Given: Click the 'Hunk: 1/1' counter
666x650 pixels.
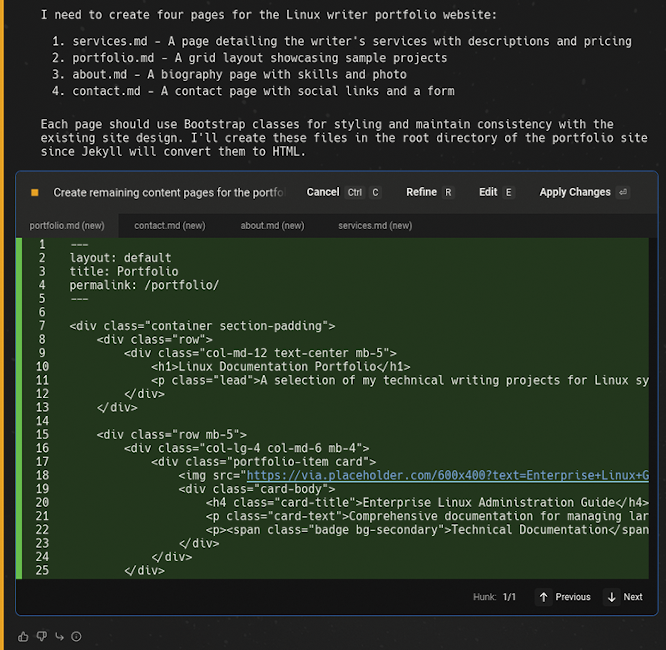Looking at the screenshot, I should 494,597.
